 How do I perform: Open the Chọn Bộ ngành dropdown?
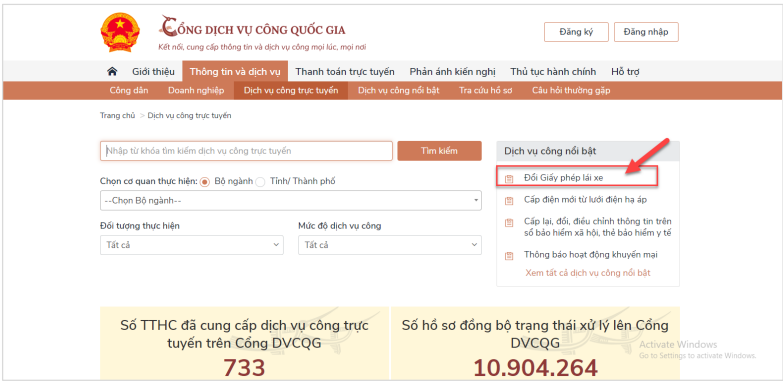click(291, 200)
